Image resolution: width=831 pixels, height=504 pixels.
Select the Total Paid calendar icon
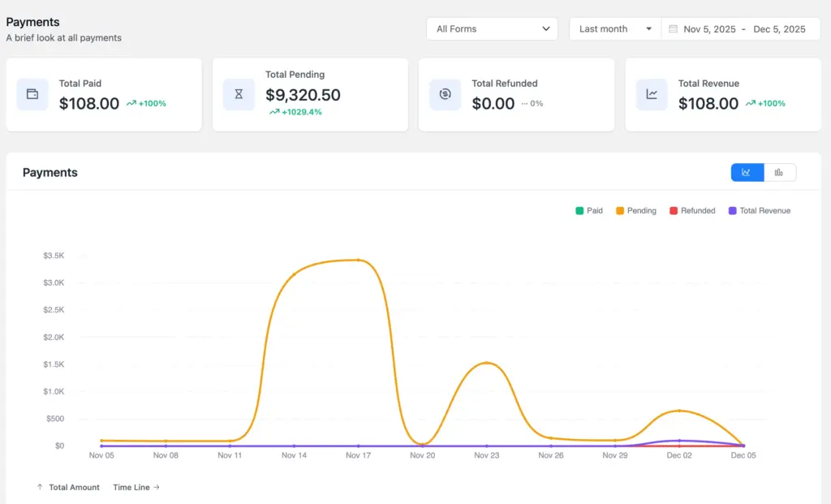32,94
